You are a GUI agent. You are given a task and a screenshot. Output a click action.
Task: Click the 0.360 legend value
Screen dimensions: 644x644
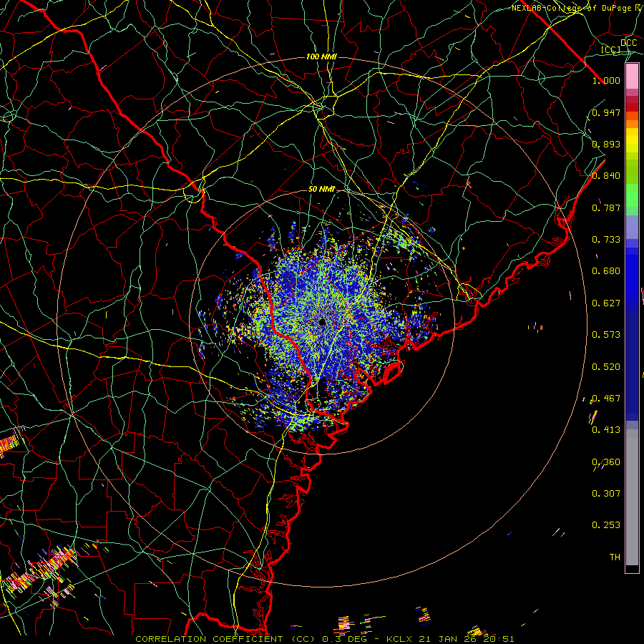(606, 462)
